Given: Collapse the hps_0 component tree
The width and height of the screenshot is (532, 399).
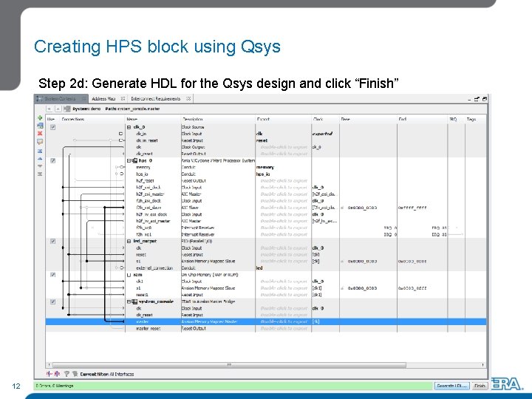Looking at the screenshot, I should pos(129,161).
